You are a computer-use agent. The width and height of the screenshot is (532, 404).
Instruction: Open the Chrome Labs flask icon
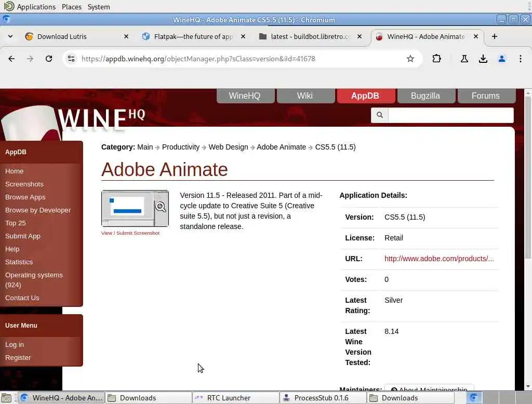[x=464, y=59]
